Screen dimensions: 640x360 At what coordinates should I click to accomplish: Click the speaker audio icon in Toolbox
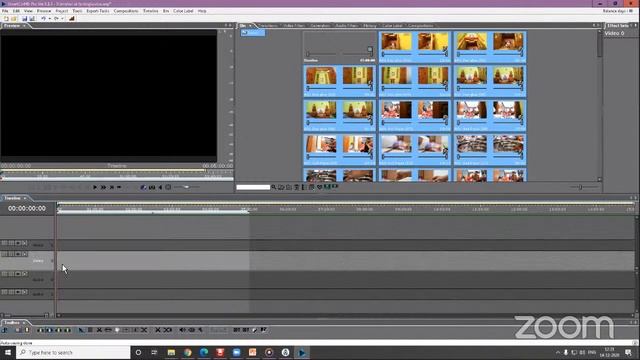(182, 330)
